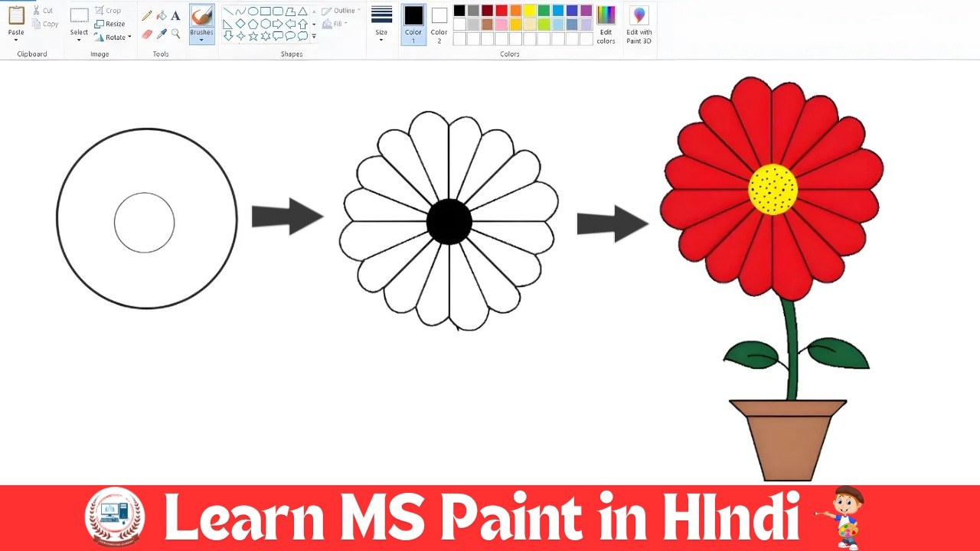Choose the Right arrow shape
Viewport: 980px width, 551px height.
[278, 24]
